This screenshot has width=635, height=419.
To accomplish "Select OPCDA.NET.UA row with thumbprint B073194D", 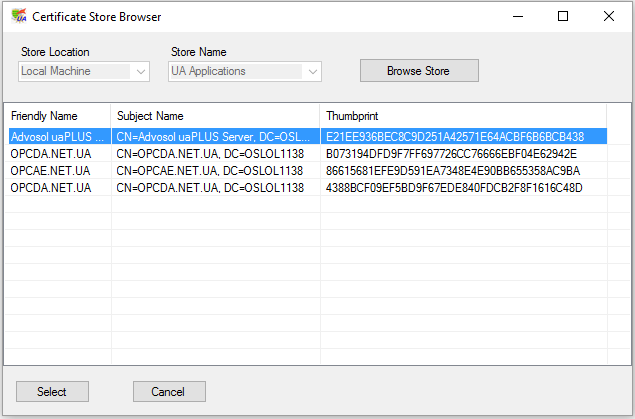I will [306, 154].
